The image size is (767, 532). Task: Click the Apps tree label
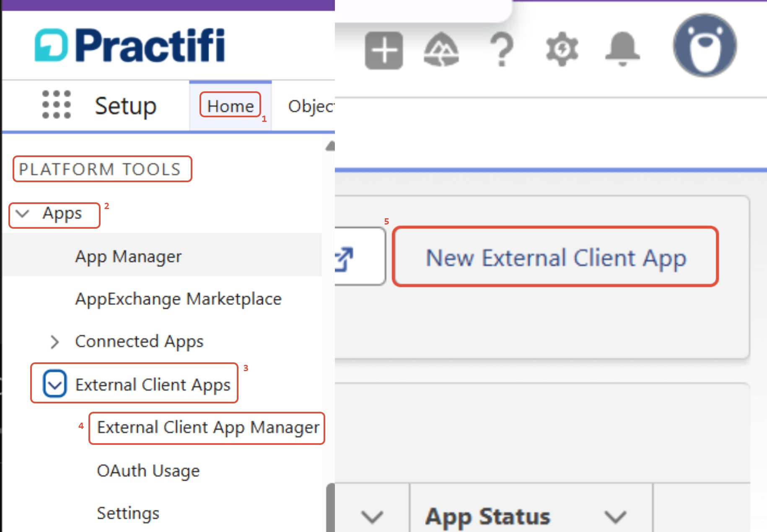pos(62,214)
